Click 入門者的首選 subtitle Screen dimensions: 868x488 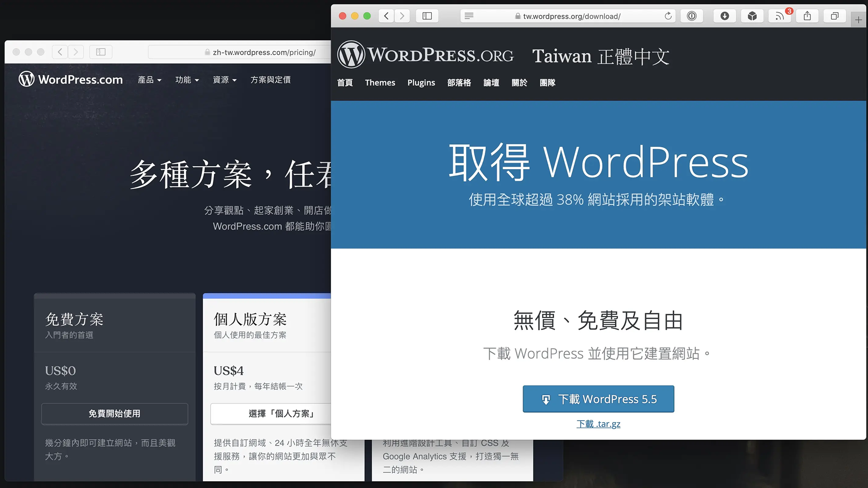tap(69, 335)
